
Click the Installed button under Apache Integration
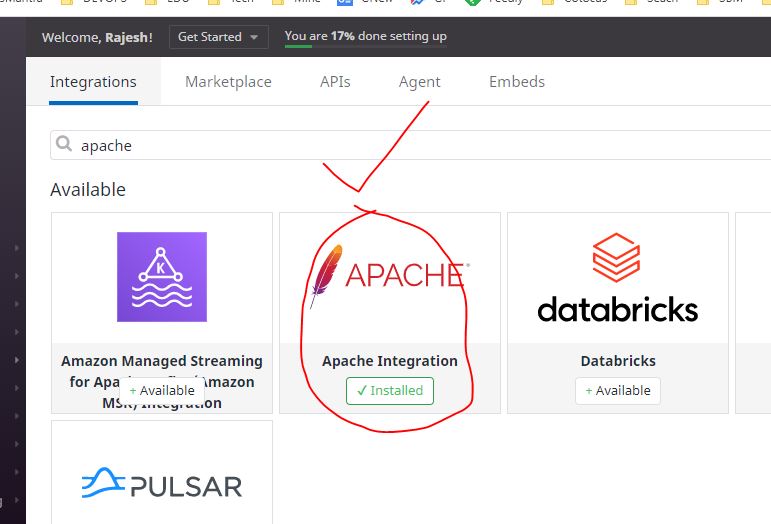(x=390, y=391)
